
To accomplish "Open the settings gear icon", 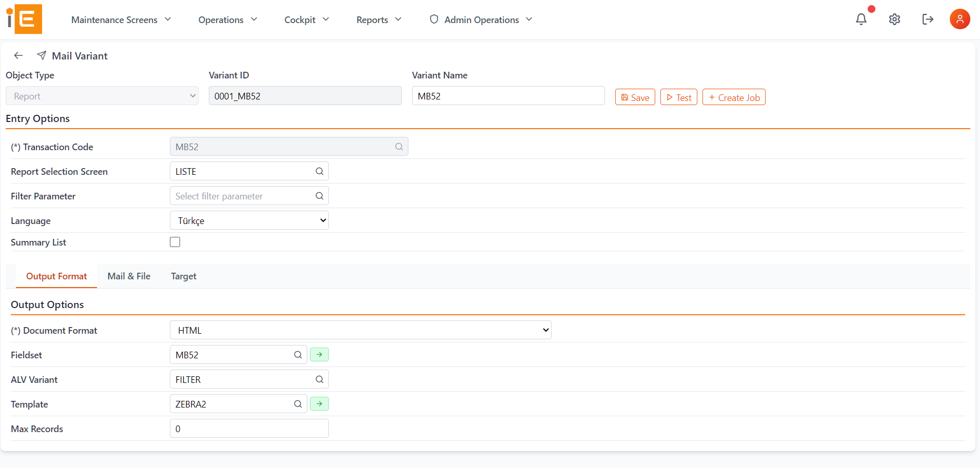I will (x=894, y=19).
